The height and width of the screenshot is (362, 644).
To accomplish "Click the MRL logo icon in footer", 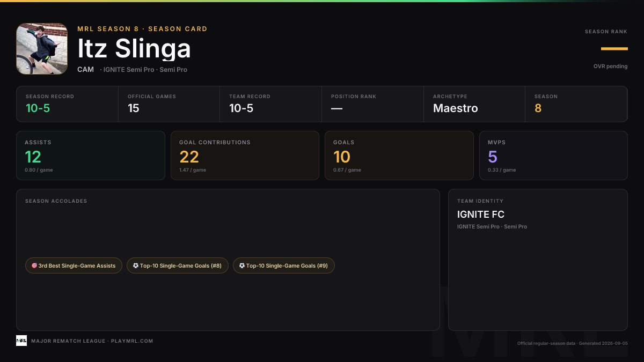I will [21, 341].
